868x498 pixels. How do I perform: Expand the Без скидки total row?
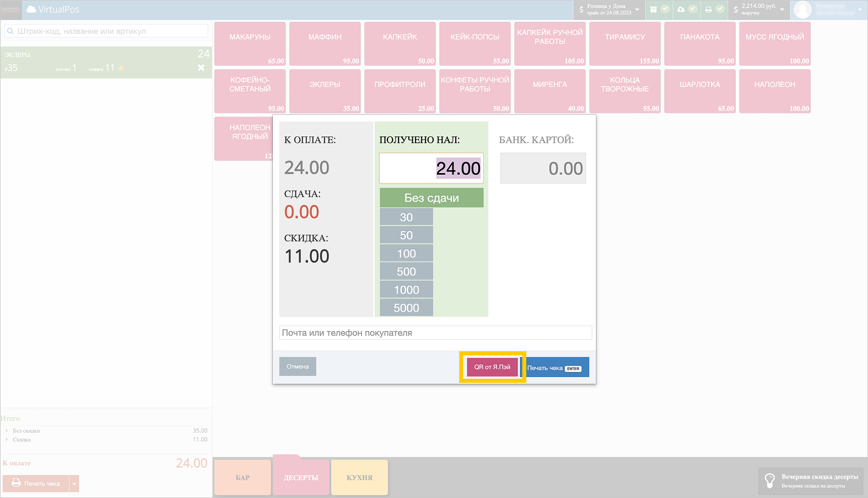click(7, 431)
